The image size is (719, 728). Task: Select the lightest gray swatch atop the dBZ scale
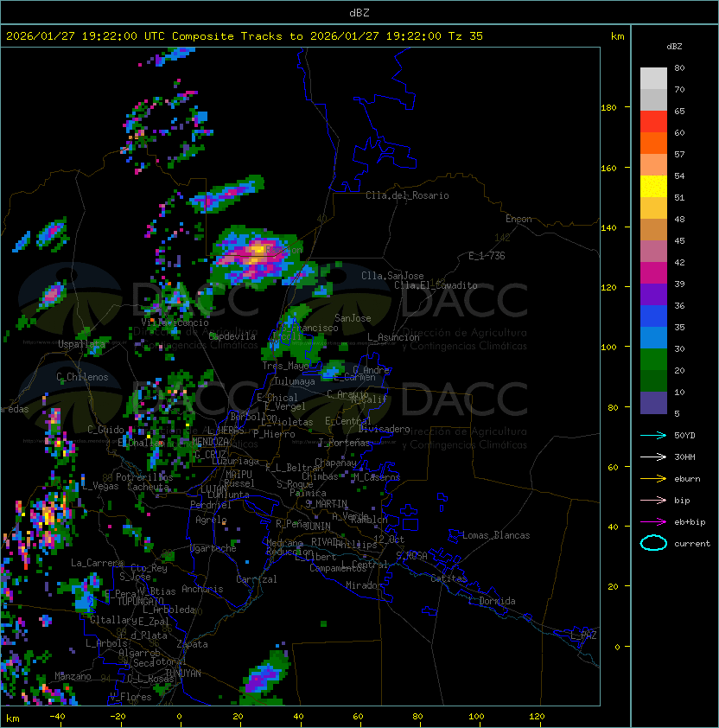click(x=653, y=79)
